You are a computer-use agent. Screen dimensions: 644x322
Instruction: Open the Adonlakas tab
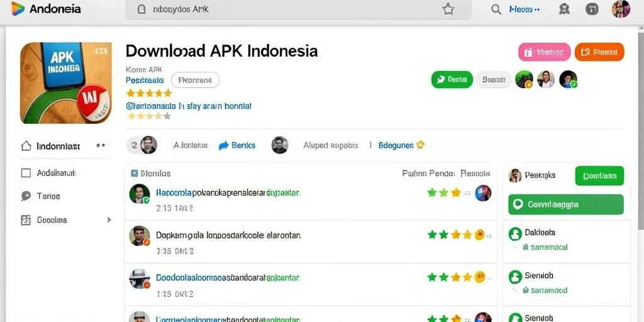191,145
